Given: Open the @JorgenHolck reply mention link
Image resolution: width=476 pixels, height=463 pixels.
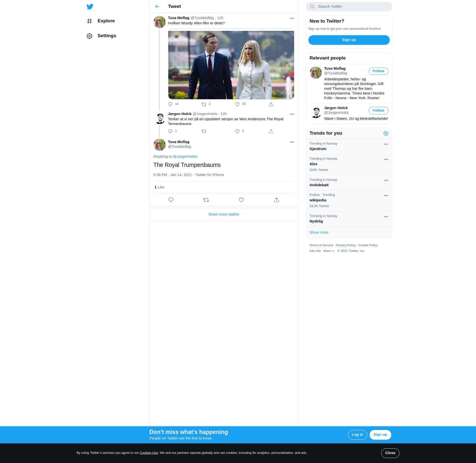Looking at the screenshot, I should [x=185, y=156].
